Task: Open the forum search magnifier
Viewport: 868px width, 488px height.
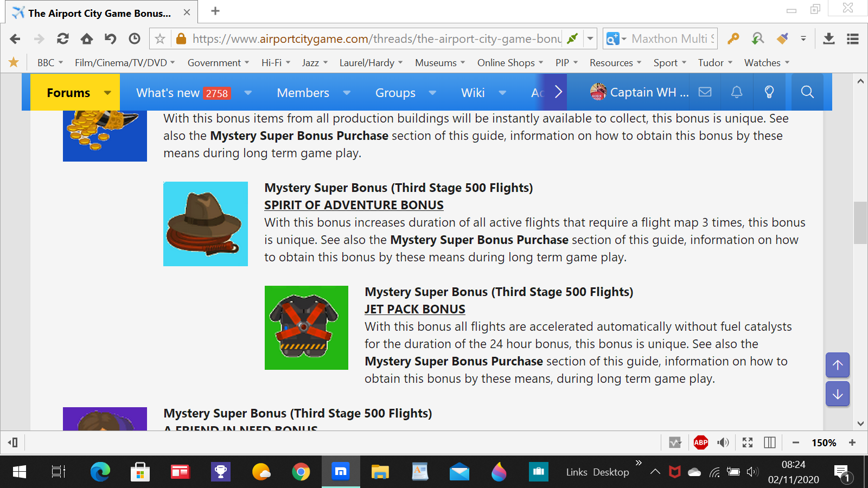Action: click(807, 92)
